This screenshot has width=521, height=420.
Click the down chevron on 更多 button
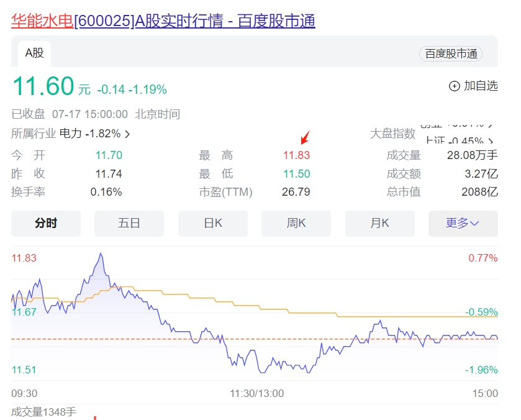point(475,224)
